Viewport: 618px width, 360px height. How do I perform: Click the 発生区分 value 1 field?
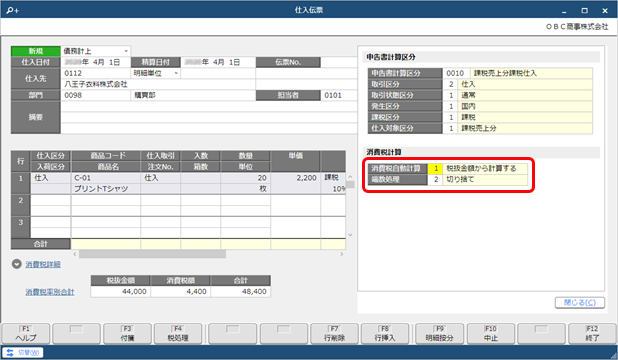(x=450, y=106)
